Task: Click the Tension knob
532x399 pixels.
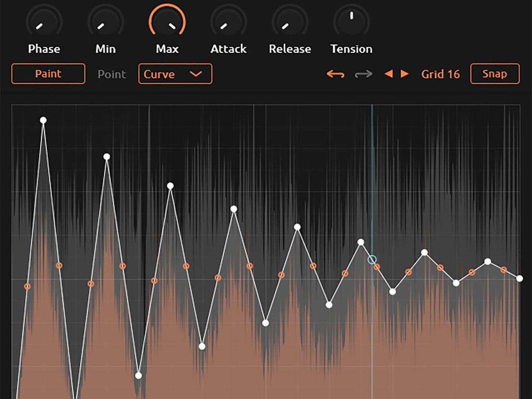Action: point(352,21)
